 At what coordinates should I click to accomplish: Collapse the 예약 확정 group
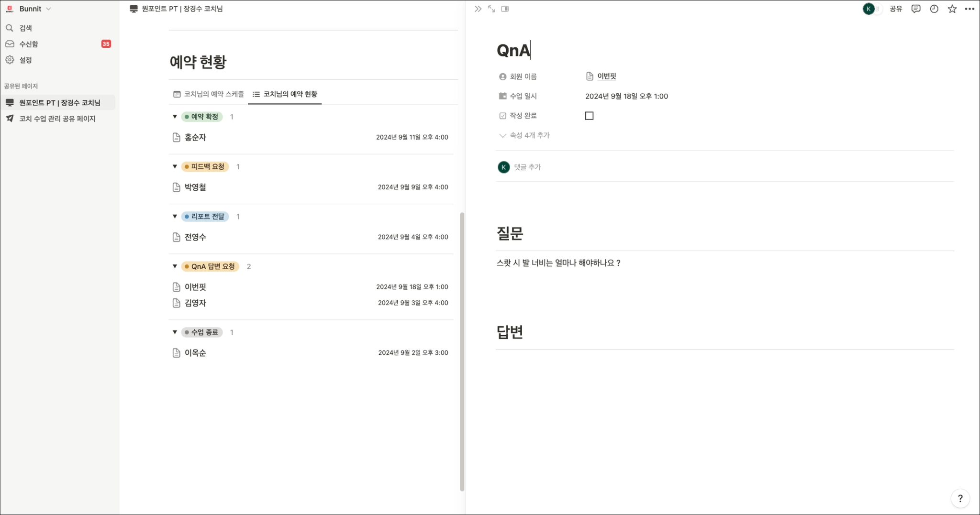[175, 117]
